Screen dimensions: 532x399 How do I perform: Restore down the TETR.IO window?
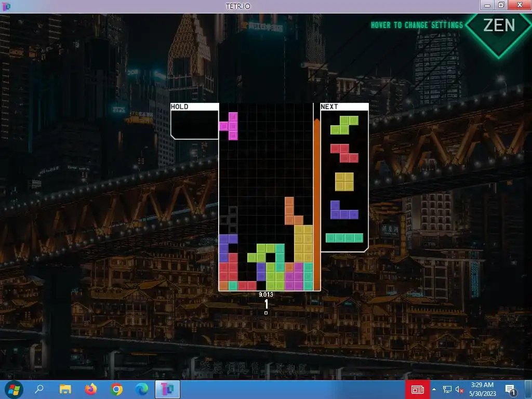(501, 5)
